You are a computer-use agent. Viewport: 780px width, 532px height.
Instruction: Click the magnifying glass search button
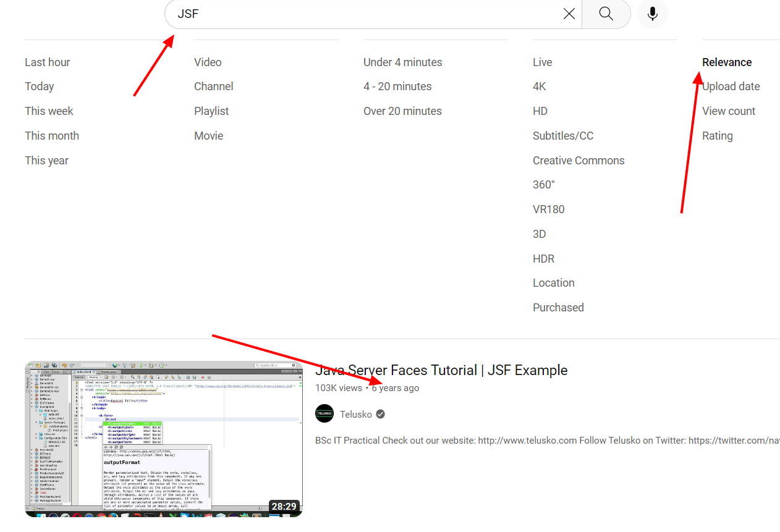606,14
